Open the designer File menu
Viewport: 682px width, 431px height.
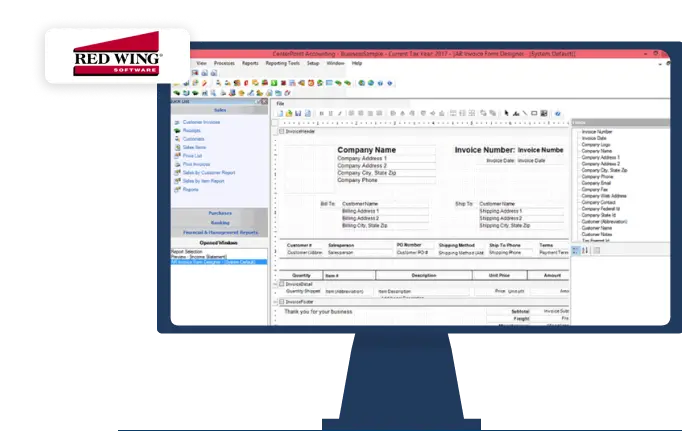[280, 104]
